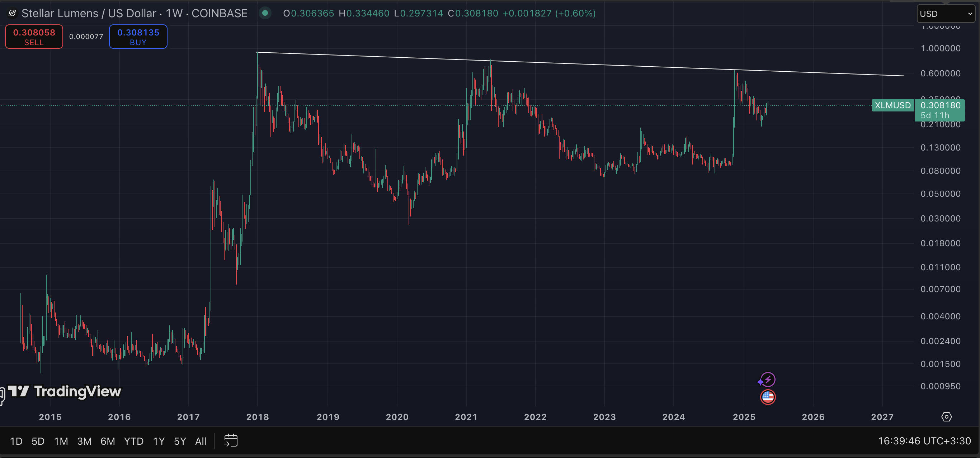Select the All time range

201,441
